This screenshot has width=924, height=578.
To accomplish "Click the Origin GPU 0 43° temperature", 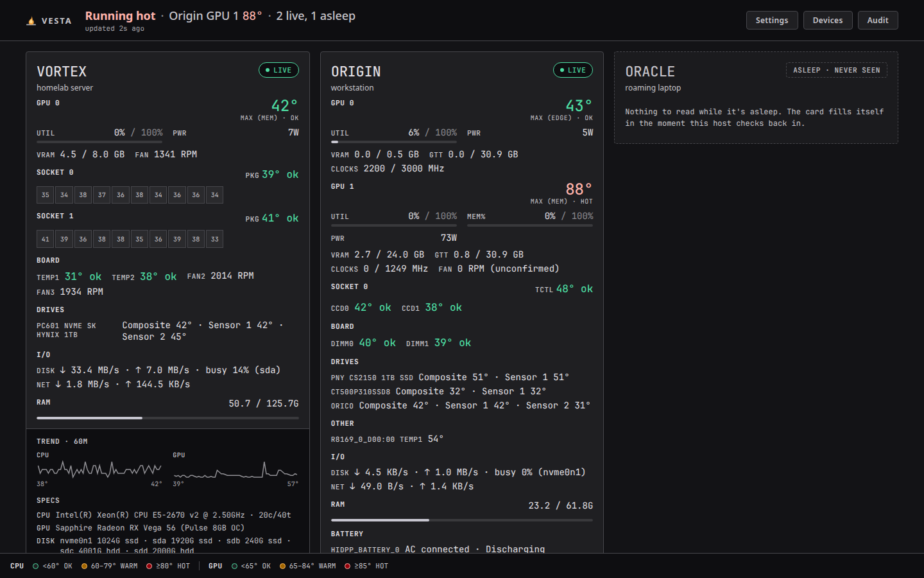I will [x=579, y=105].
